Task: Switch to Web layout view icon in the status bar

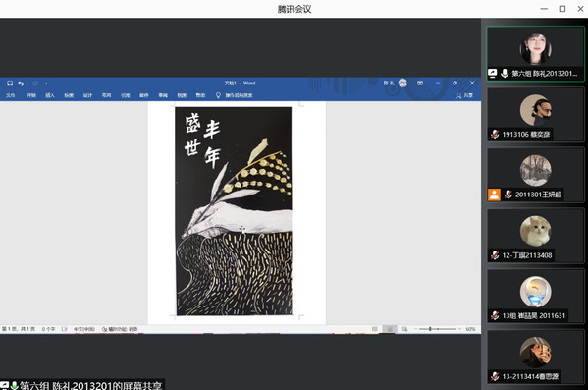Action: point(404,329)
